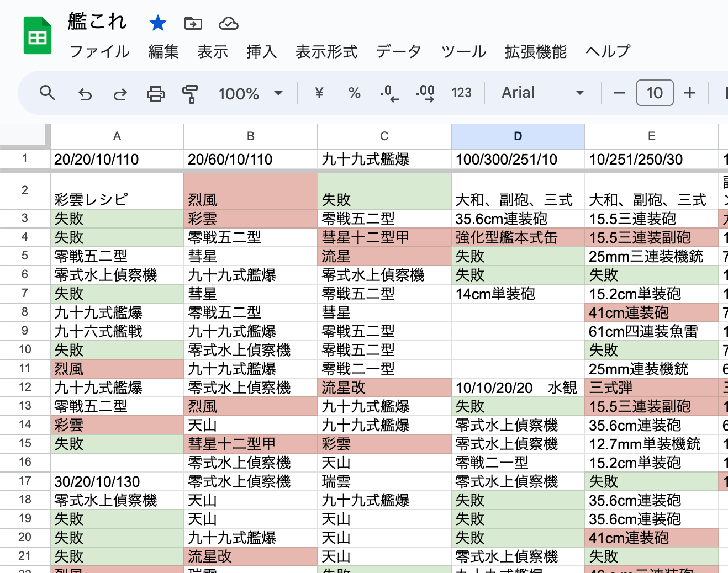Screen dimensions: 728x573
Task: Click cell 10/10/20/20 水観
Action: (x=518, y=388)
